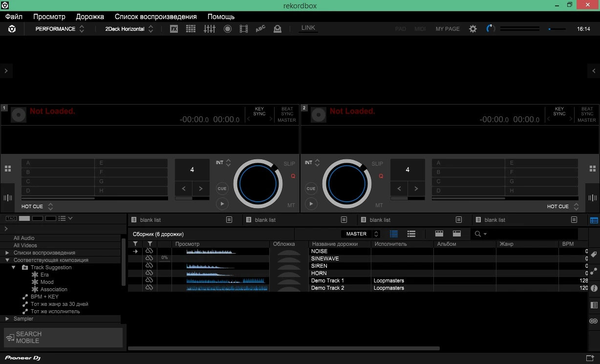Collapse Соответствующая композиция tree node
The width and height of the screenshot is (600, 364).
pos(7,260)
